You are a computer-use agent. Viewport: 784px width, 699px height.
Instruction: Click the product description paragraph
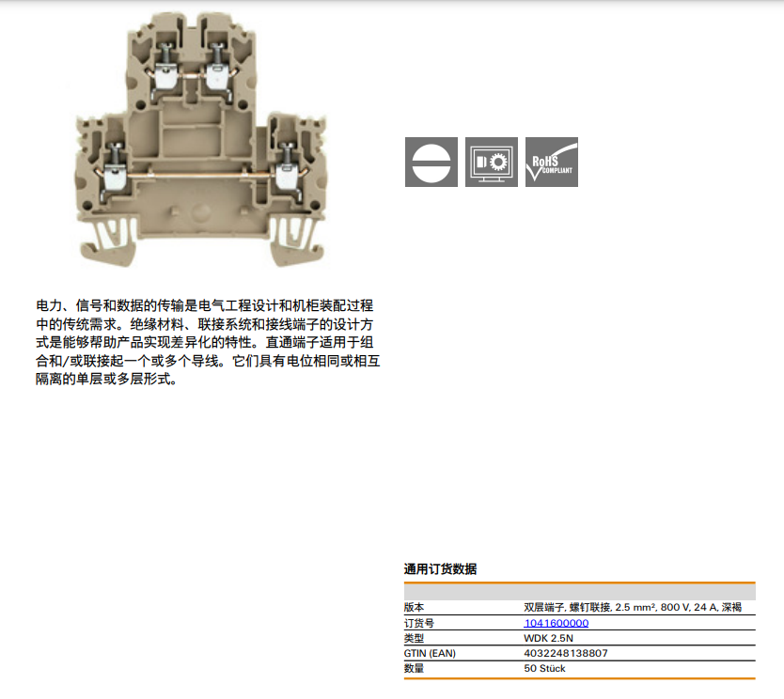[x=206, y=343]
